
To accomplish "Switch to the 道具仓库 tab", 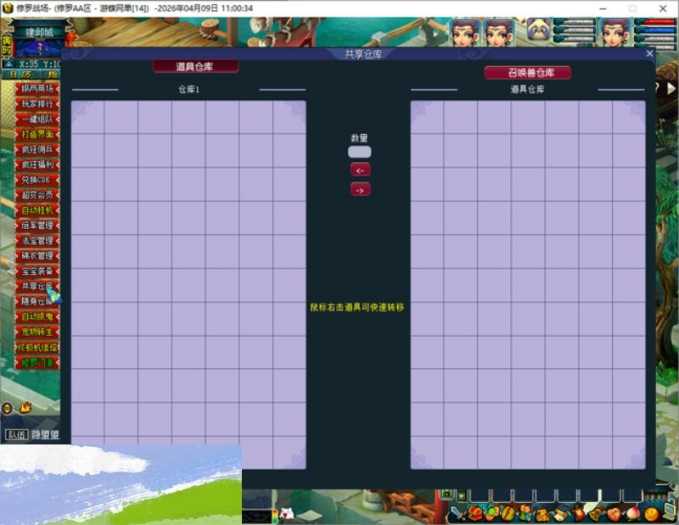I will coord(195,67).
